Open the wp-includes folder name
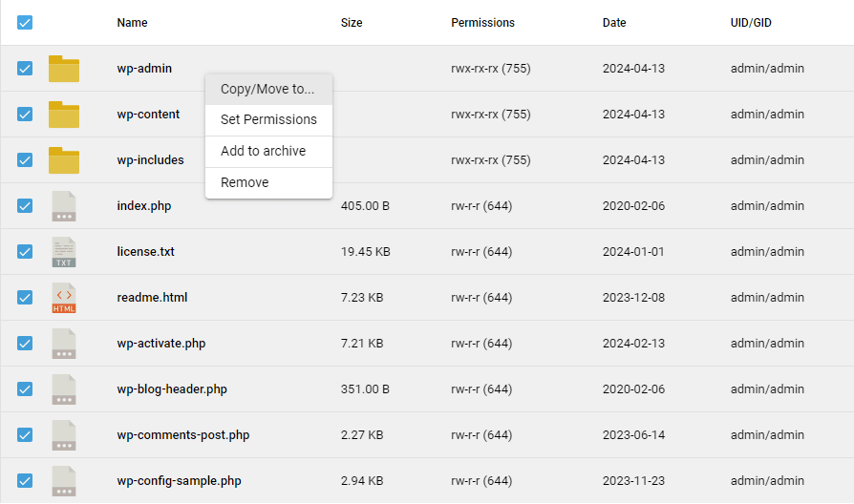Image resolution: width=854 pixels, height=504 pixels. pos(150,160)
